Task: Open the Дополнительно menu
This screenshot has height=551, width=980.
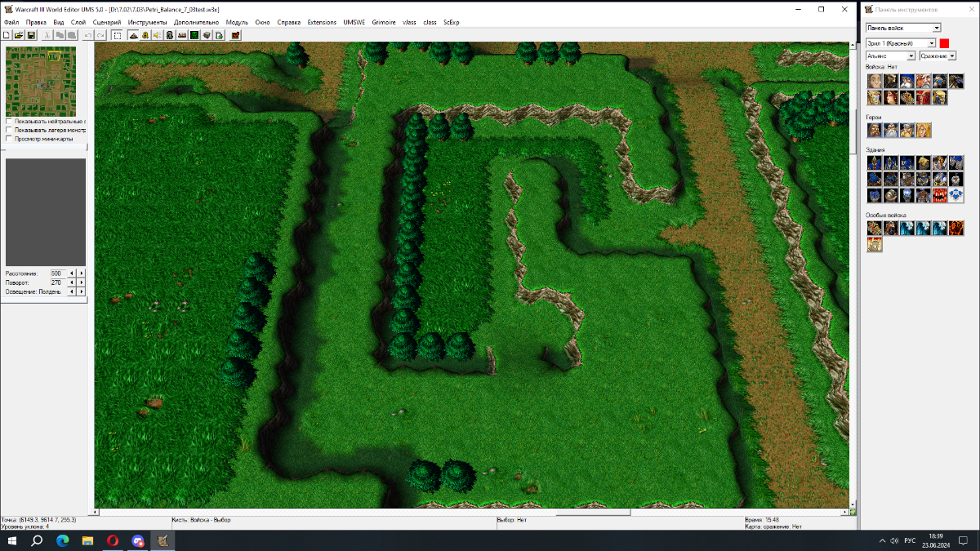Action: point(196,22)
